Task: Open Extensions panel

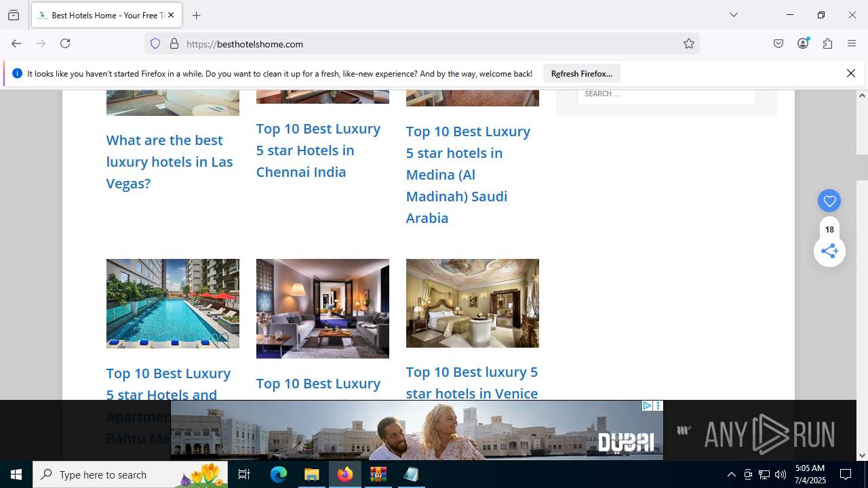Action: [x=827, y=43]
